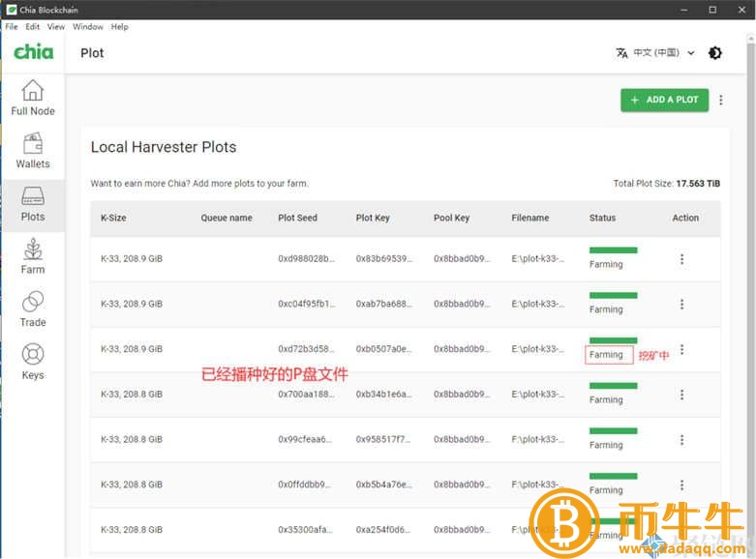Open more options next to ADD A PLOT

(x=721, y=100)
